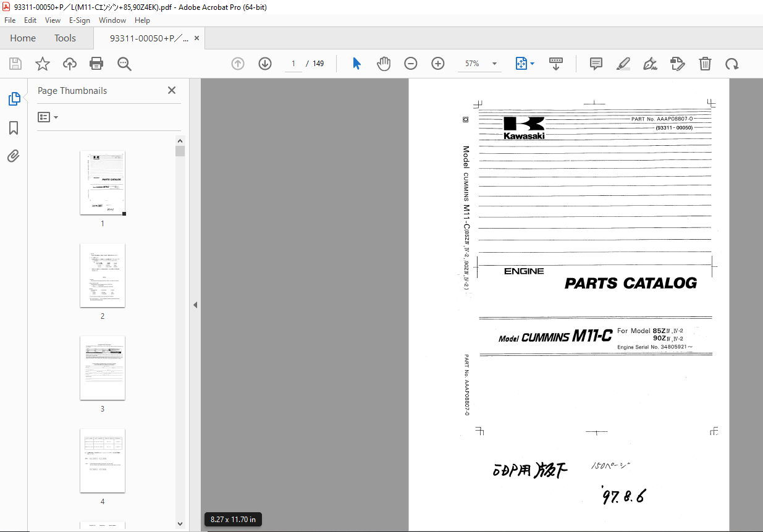Image resolution: width=763 pixels, height=532 pixels.
Task: Click the 57% zoom value field
Action: pyautogui.click(x=473, y=64)
